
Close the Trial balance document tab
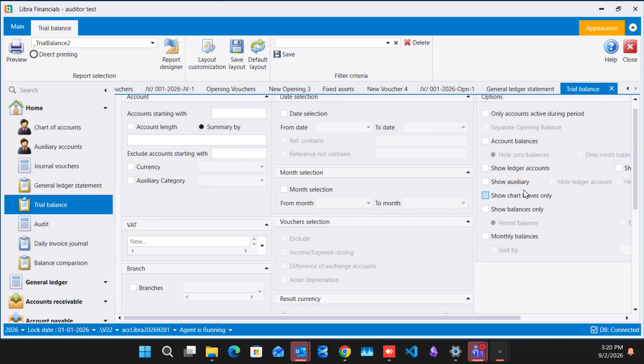611,89
